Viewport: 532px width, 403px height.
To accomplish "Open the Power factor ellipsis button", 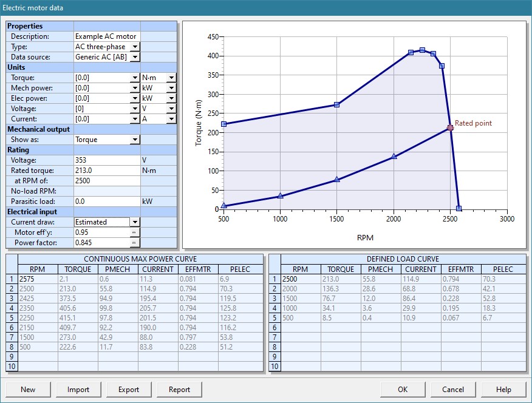I will [135, 243].
